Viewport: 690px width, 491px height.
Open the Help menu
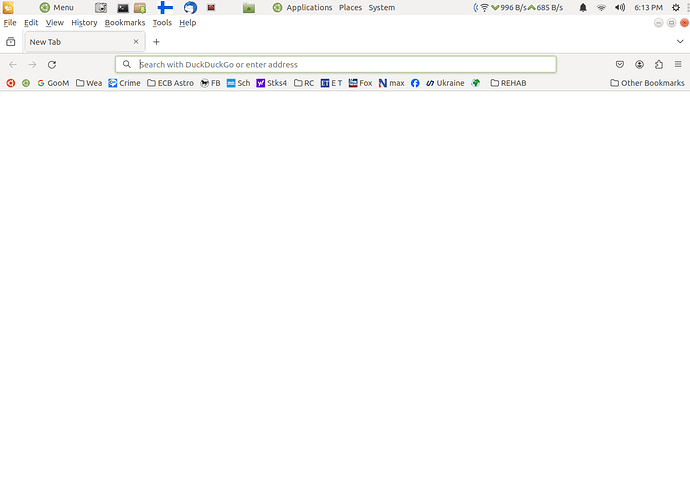(187, 23)
